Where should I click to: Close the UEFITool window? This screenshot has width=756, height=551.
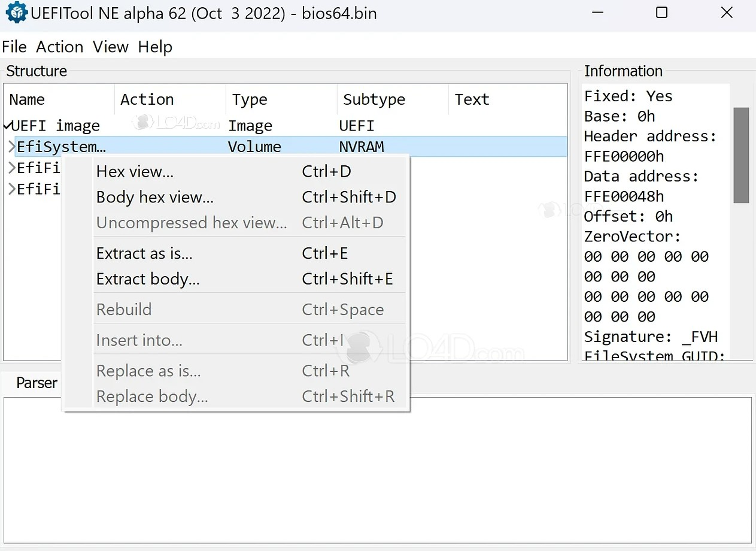(727, 13)
